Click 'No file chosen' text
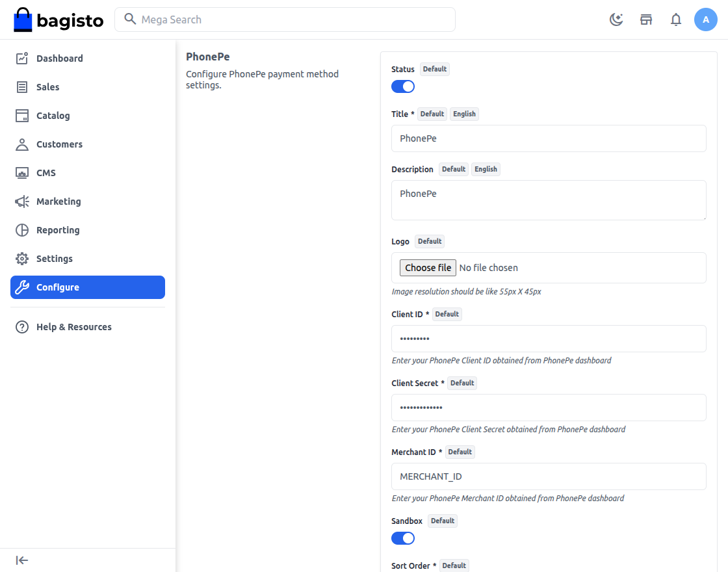 coord(488,268)
